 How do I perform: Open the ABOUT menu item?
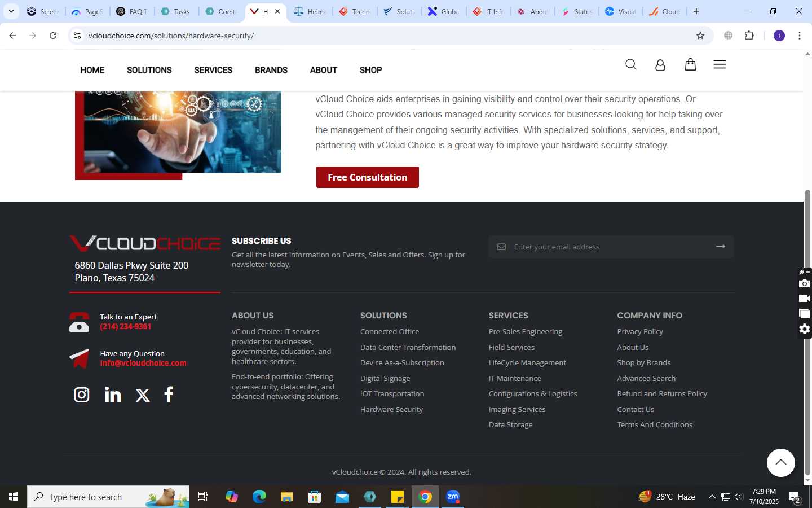click(x=324, y=70)
